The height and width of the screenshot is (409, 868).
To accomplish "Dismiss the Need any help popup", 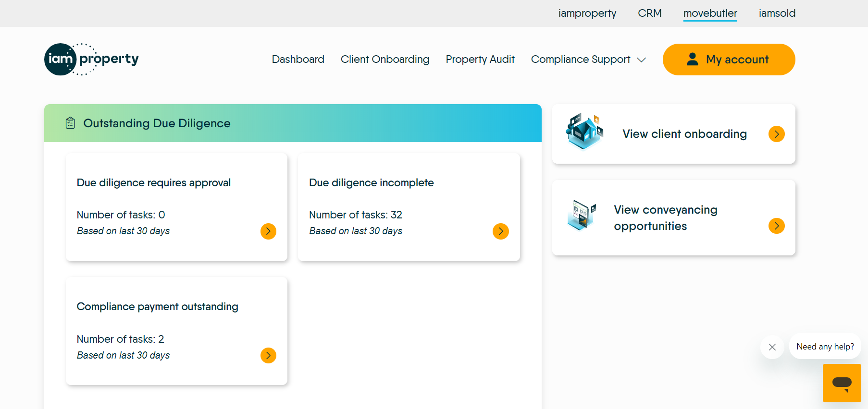I will tap(772, 347).
